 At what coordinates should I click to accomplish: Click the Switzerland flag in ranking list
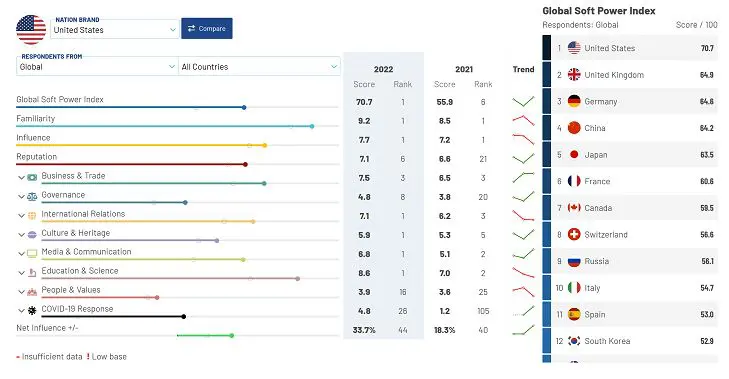pos(574,234)
